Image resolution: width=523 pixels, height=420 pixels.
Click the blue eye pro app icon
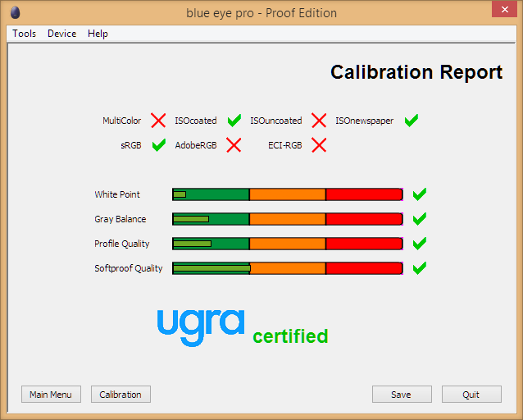tap(15, 12)
